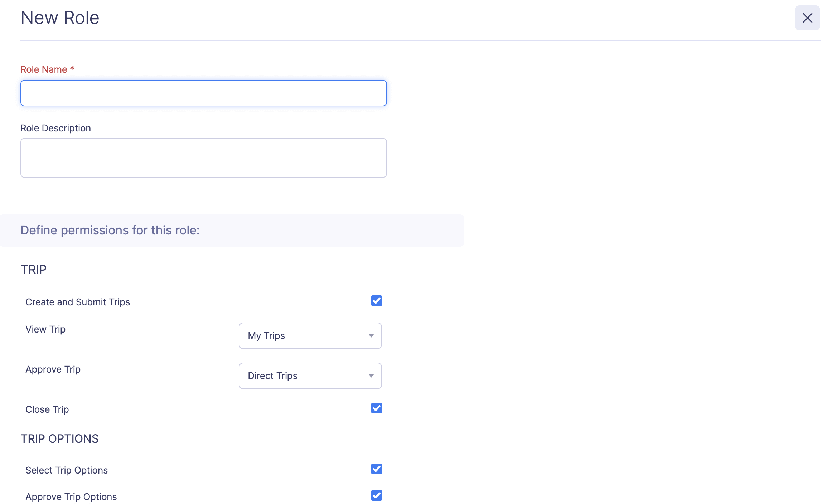
Task: Click the arrow icon beside Direct Trips
Action: pos(371,376)
